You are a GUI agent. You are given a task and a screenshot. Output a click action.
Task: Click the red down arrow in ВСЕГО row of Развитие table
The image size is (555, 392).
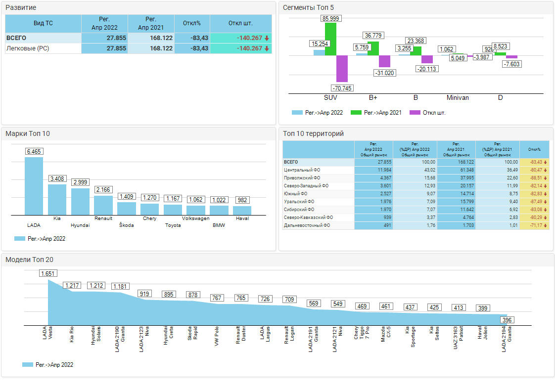(x=267, y=38)
